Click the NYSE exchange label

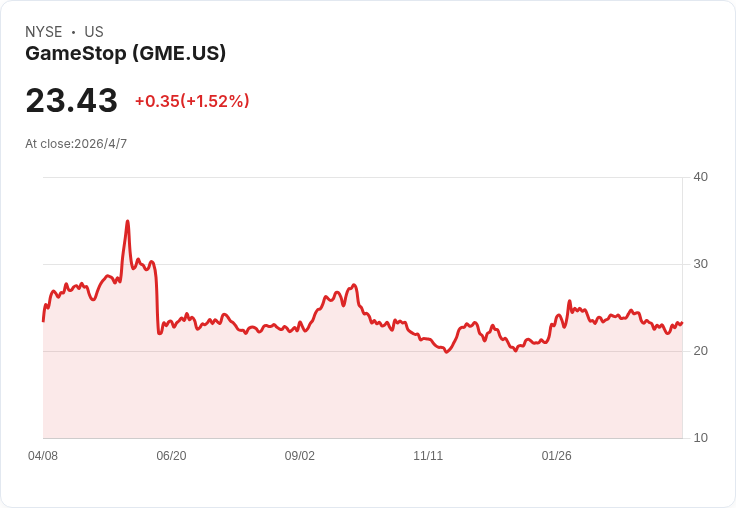click(x=44, y=32)
